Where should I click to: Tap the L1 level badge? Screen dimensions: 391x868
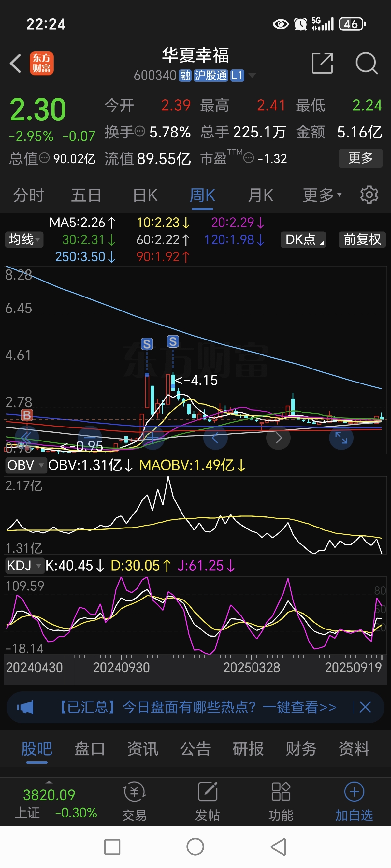coord(237,75)
